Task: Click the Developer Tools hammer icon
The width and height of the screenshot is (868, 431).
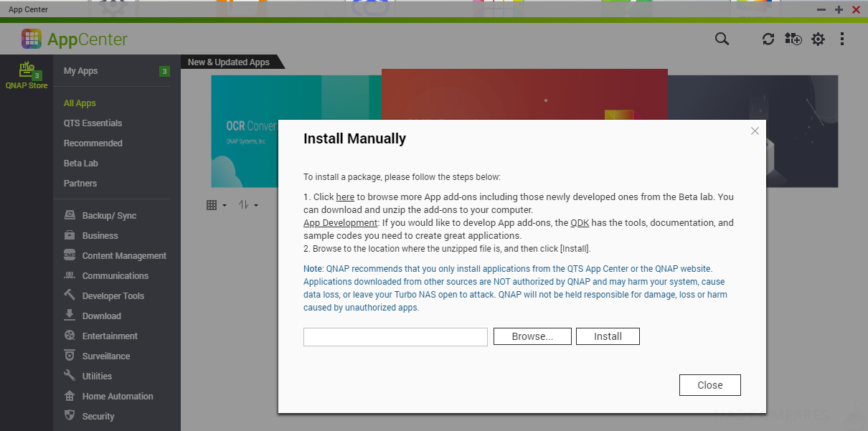Action: [70, 295]
